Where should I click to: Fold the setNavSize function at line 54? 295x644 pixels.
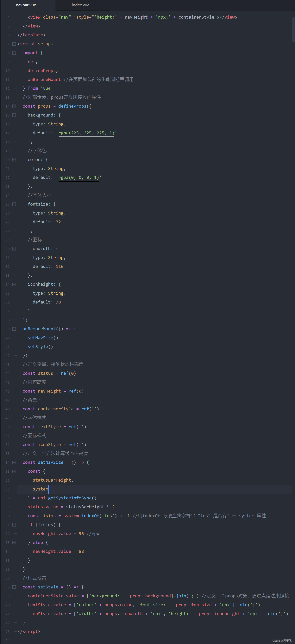[14, 462]
